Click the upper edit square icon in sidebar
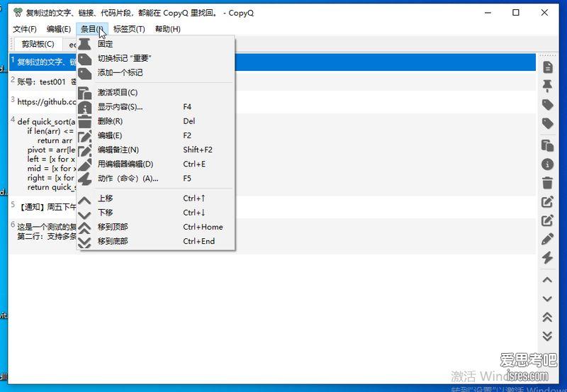 point(547,201)
